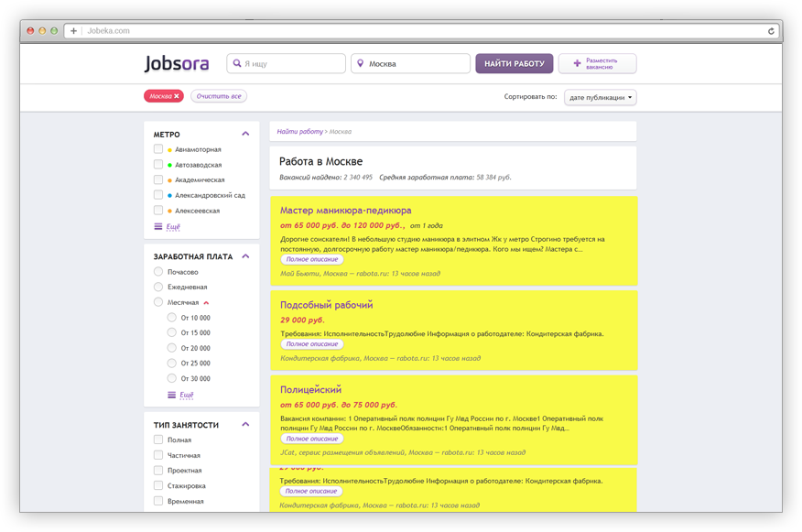Open the Полицейский vacancy title
Screen dimensions: 802x532
310,389
